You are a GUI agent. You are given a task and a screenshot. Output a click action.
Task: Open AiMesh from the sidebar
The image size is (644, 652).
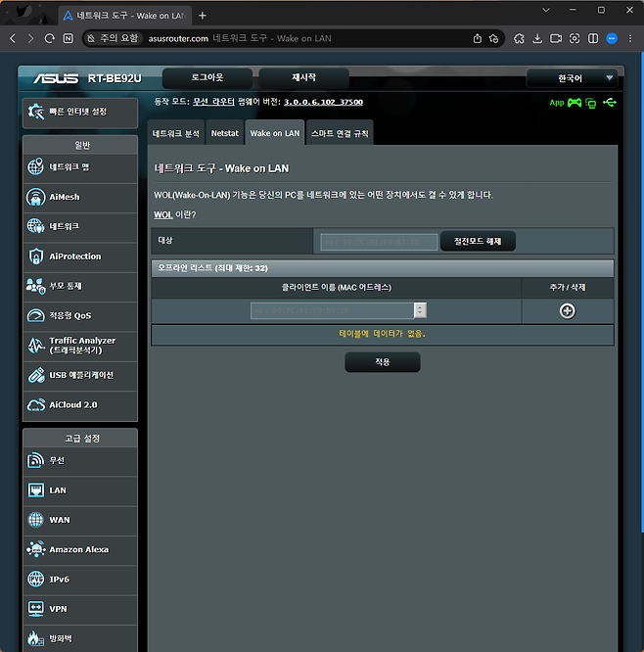(79, 197)
